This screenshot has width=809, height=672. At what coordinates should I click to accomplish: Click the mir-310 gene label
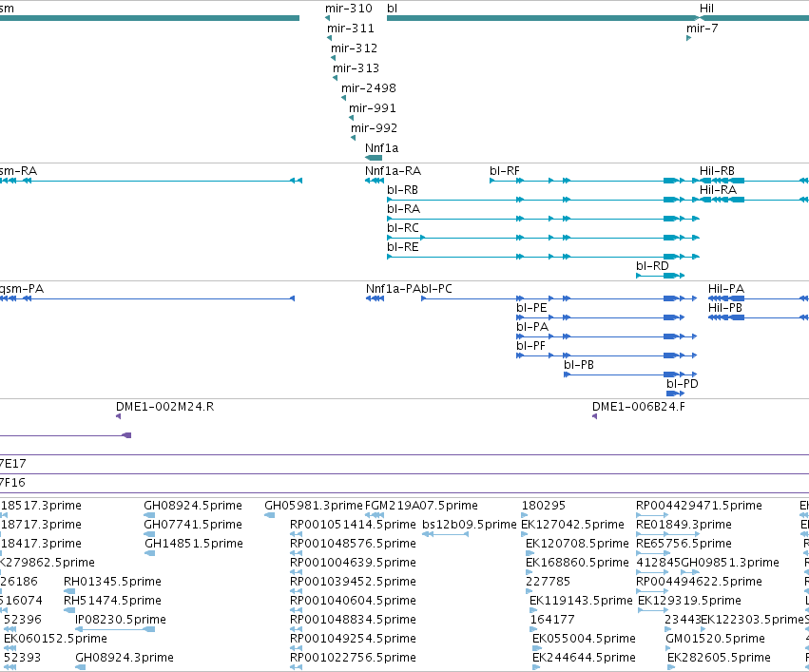[x=348, y=9]
